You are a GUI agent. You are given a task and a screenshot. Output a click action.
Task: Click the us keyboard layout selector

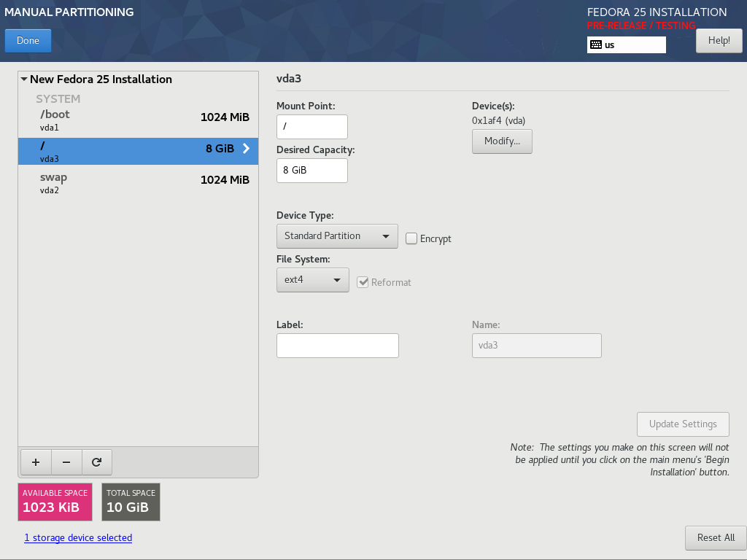[627, 44]
